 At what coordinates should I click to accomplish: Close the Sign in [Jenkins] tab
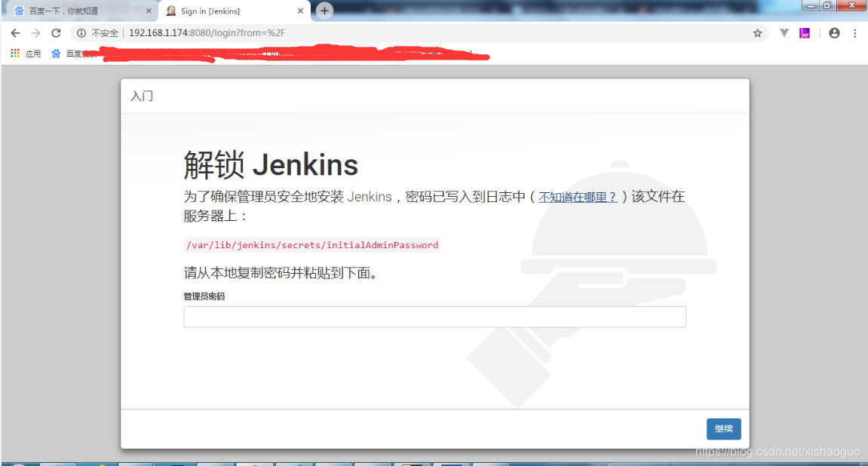coord(300,11)
